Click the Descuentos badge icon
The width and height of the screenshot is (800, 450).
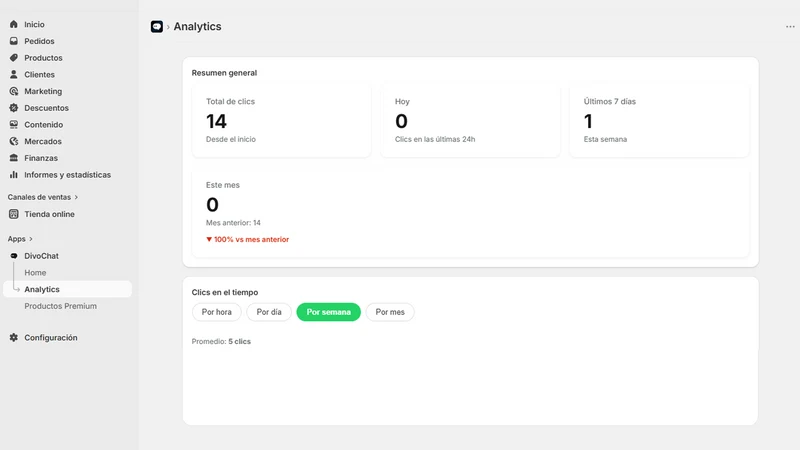(14, 108)
